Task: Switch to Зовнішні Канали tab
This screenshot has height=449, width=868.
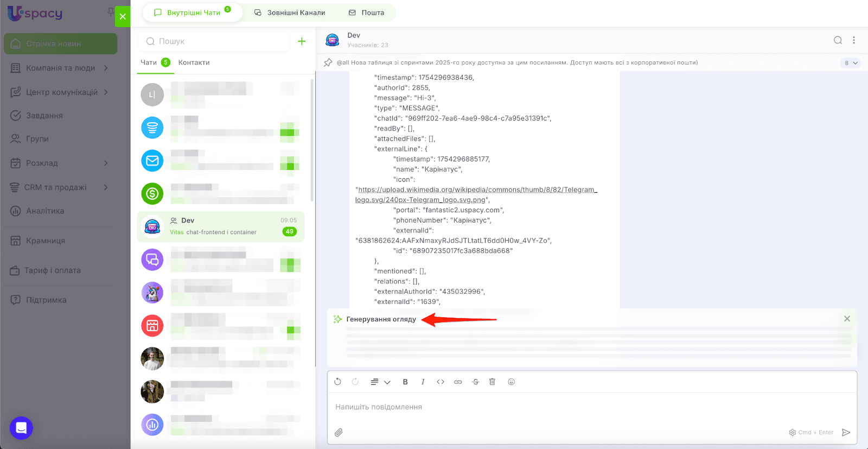Action: (x=290, y=12)
